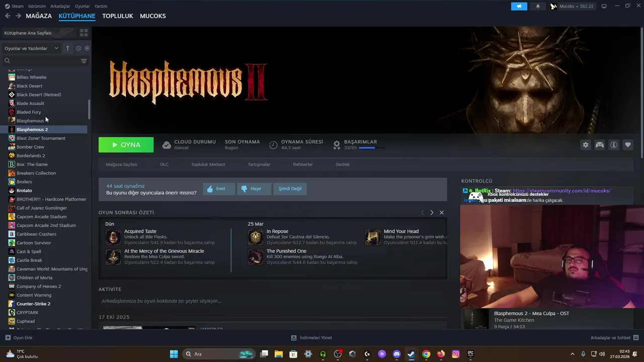Screen dimensions: 644x362
Task: Open the Arkadaşlar menu
Action: [x=60, y=6]
